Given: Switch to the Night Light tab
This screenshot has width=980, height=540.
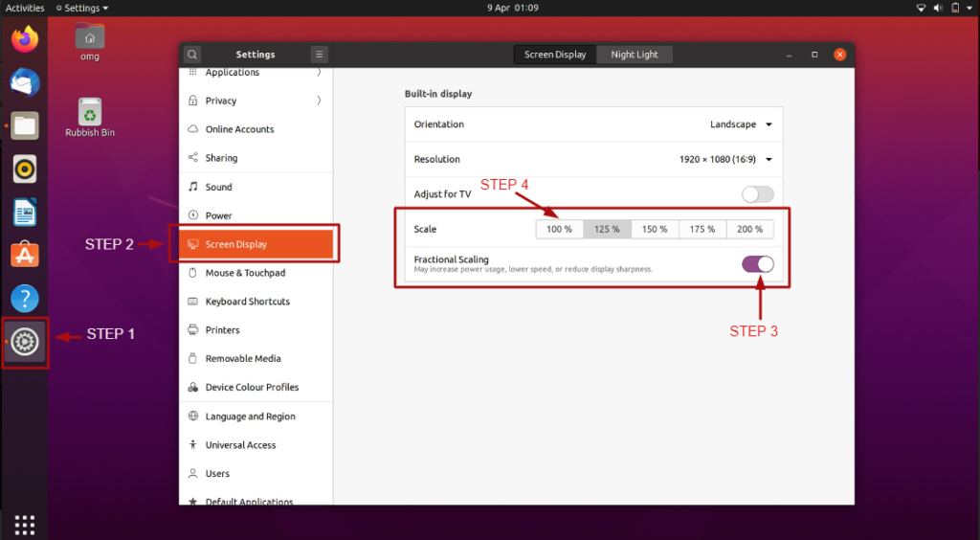Looking at the screenshot, I should (635, 55).
